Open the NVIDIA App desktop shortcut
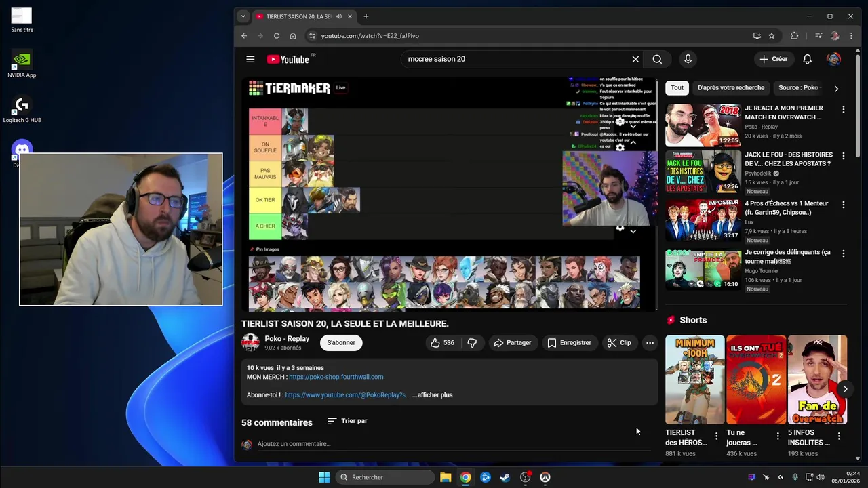Image resolution: width=868 pixels, height=488 pixels. coord(22,64)
